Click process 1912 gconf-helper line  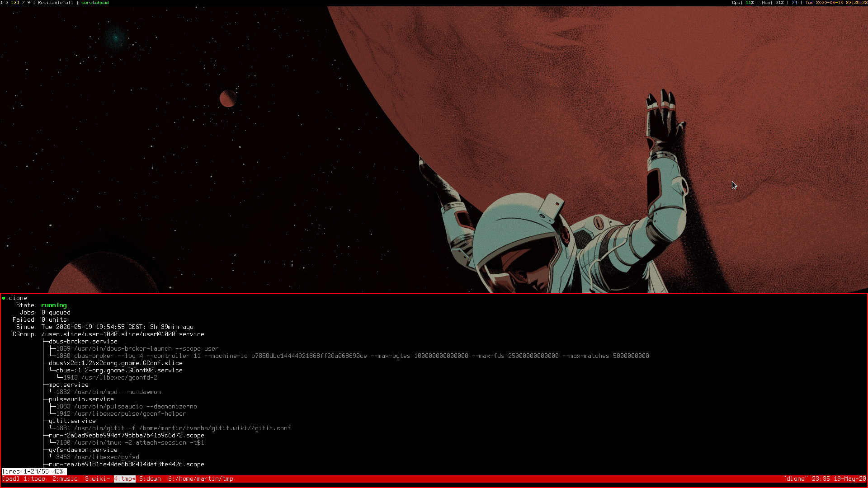pyautogui.click(x=121, y=414)
